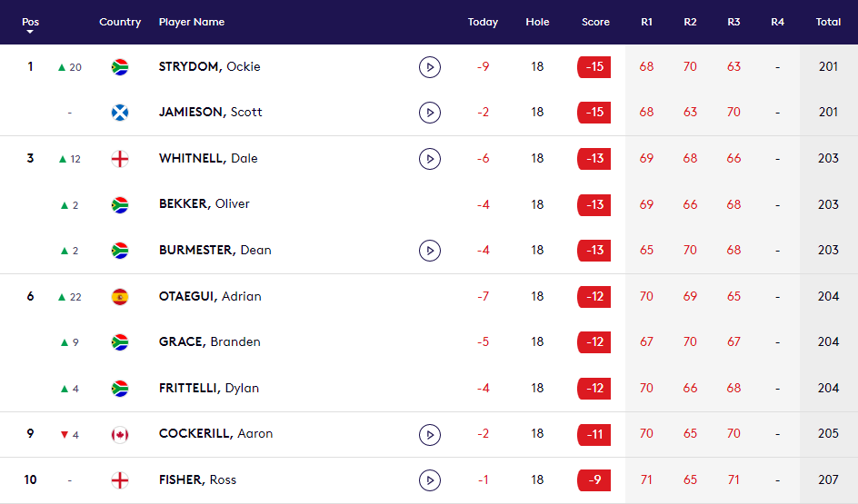
Task: Play video highlights for Aaron Cockerill
Action: (430, 434)
